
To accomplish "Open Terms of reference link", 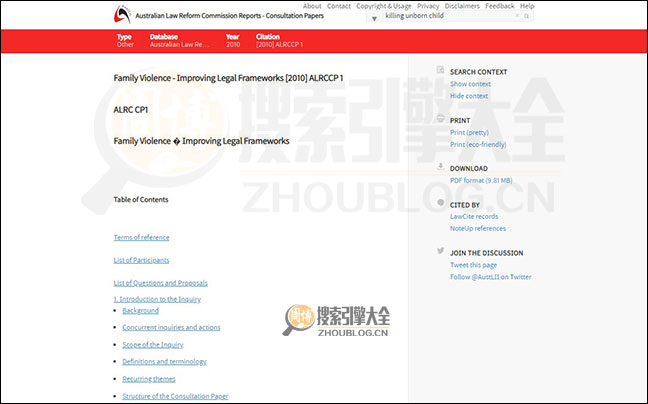I will (x=141, y=237).
